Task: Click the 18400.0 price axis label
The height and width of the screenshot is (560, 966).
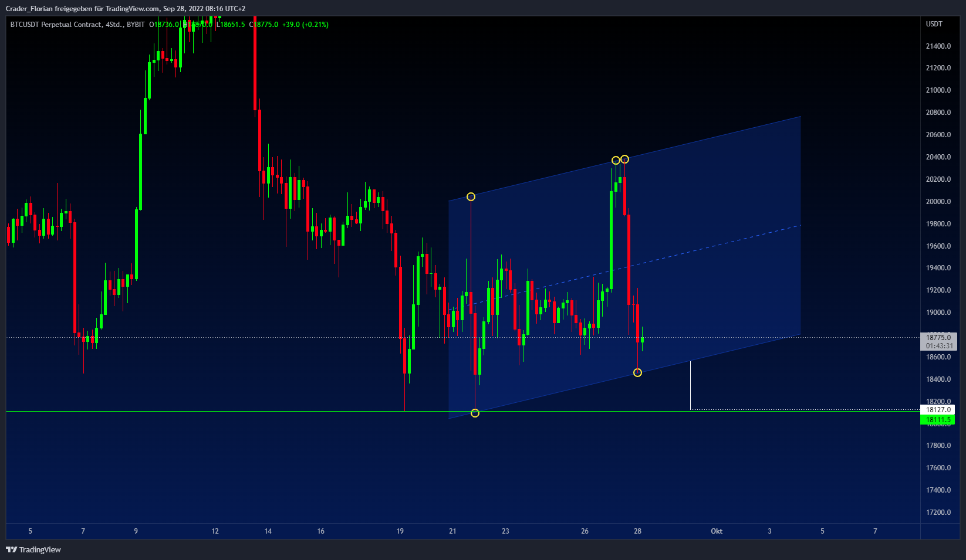Action: coord(938,379)
